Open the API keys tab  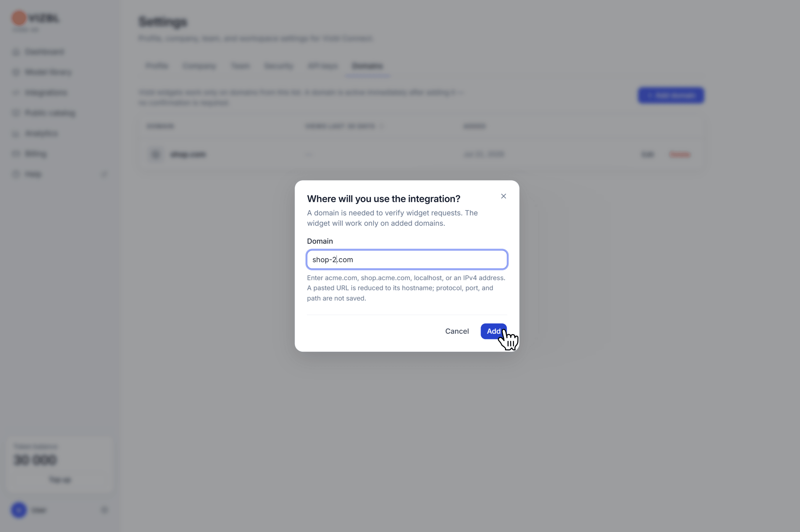pyautogui.click(x=322, y=66)
